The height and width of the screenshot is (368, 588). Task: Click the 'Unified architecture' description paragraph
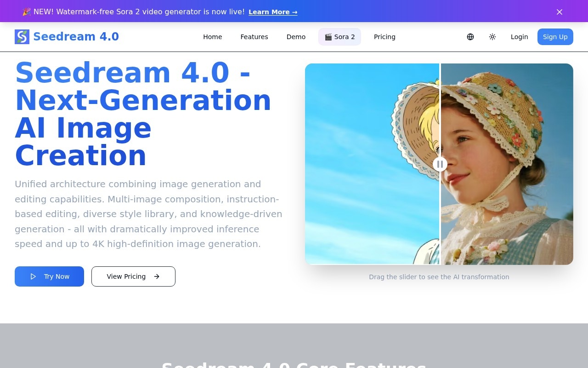click(149, 214)
